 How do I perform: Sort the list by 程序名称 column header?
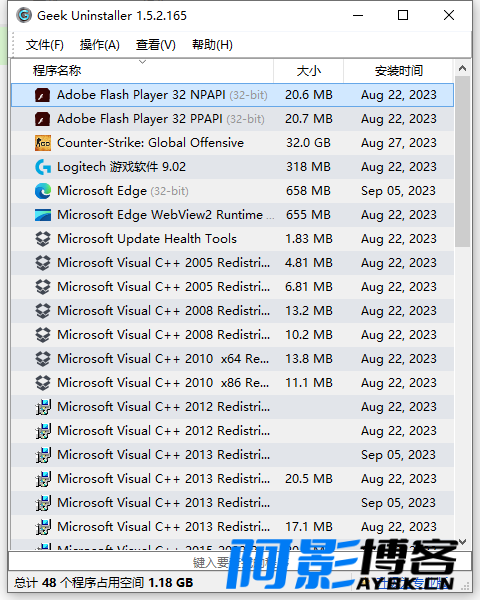coord(142,71)
